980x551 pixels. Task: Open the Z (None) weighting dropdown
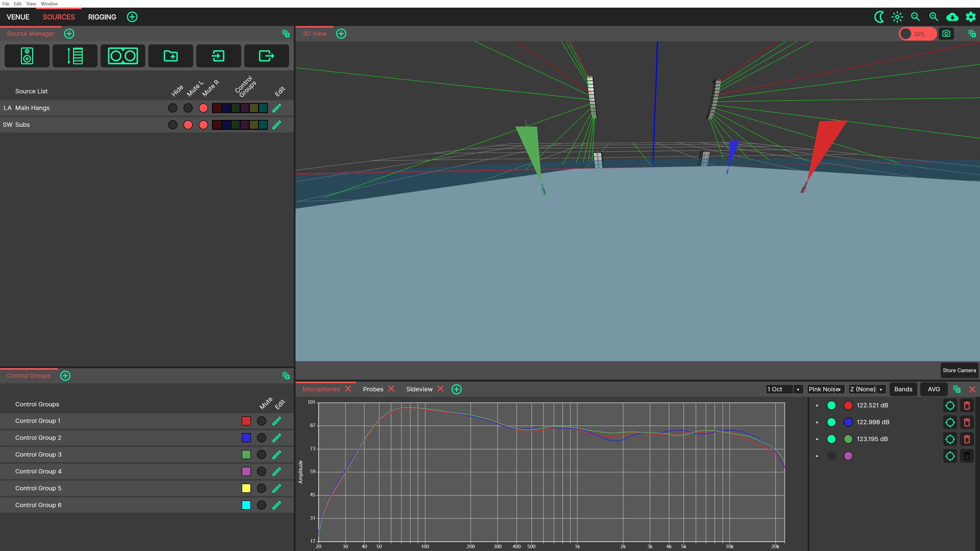pyautogui.click(x=867, y=389)
